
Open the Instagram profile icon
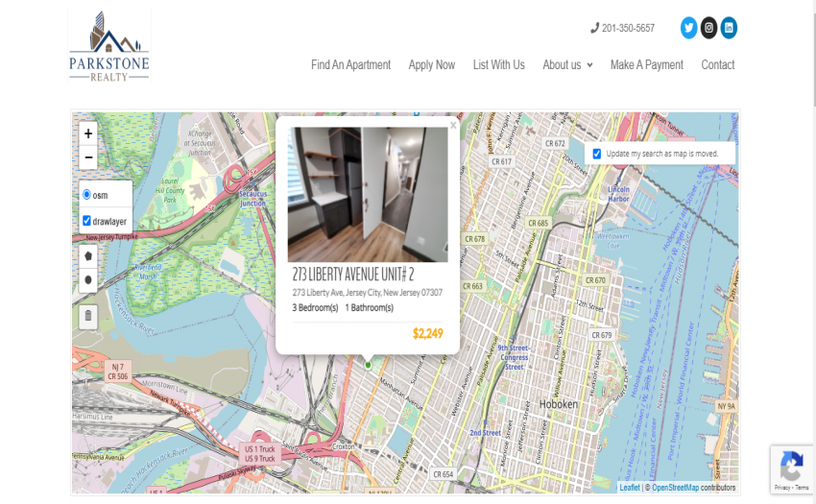point(708,28)
